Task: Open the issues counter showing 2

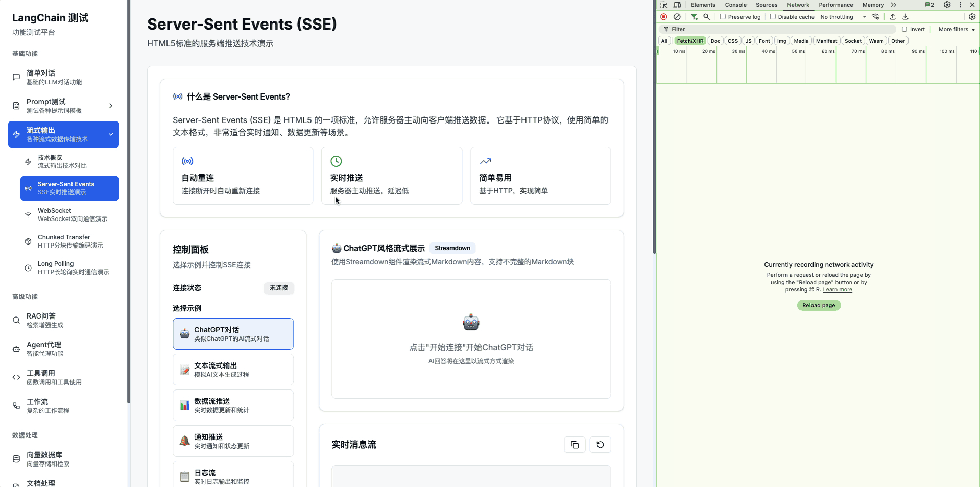Action: 930,5
